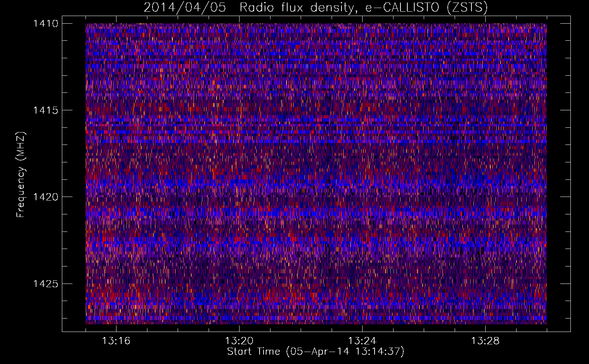Select the 1415 frequency axis label
Screen dimensions: 589x364
pyautogui.click(x=46, y=110)
